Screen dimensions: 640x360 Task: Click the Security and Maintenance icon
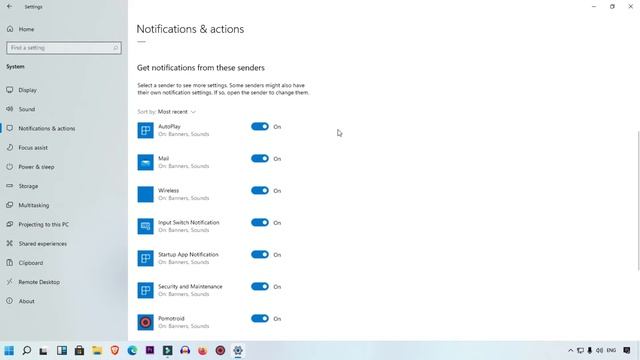[145, 290]
